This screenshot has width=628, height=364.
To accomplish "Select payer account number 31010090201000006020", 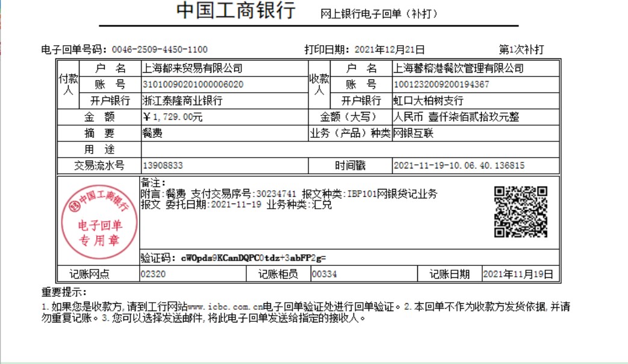I will (x=193, y=84).
